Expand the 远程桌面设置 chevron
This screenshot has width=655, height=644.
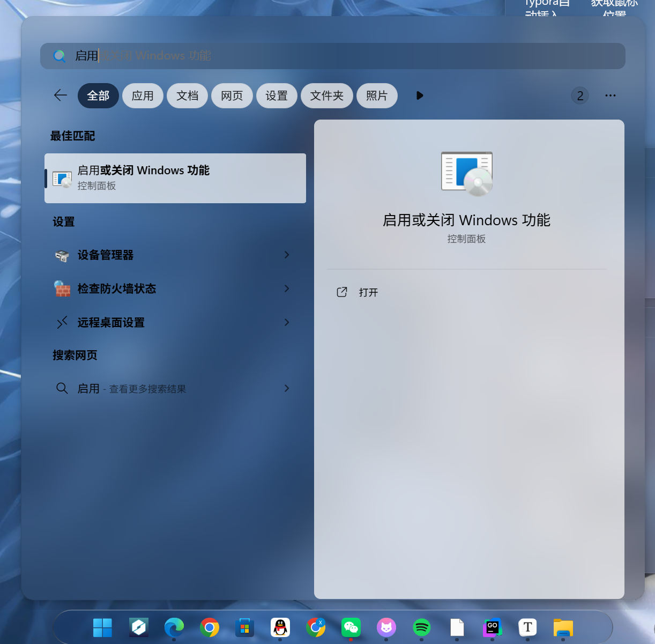(x=287, y=322)
